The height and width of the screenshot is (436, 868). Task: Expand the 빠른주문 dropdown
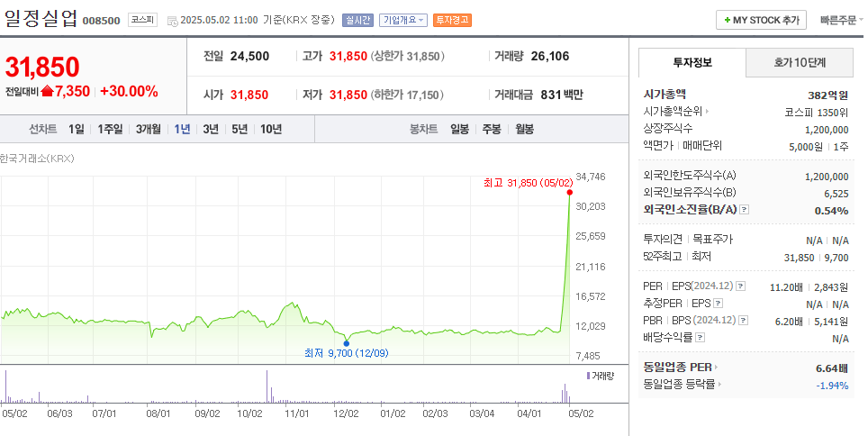point(842,21)
